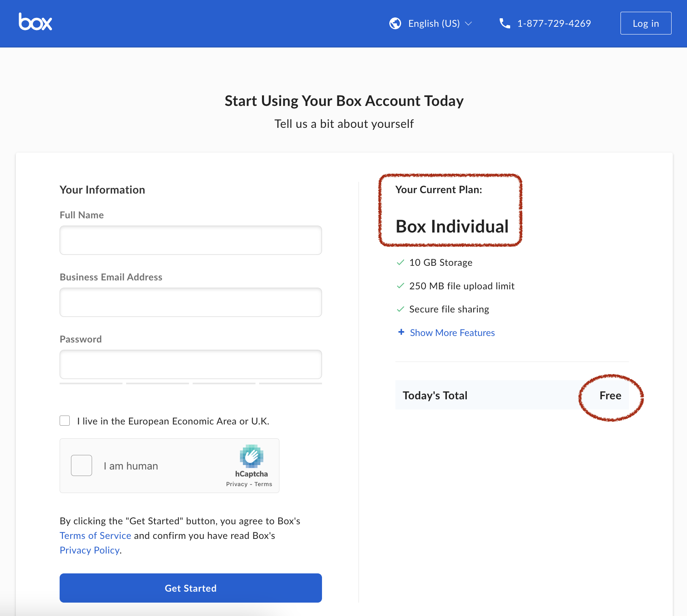Select the Password input box
This screenshot has width=687, height=616.
coord(191,364)
